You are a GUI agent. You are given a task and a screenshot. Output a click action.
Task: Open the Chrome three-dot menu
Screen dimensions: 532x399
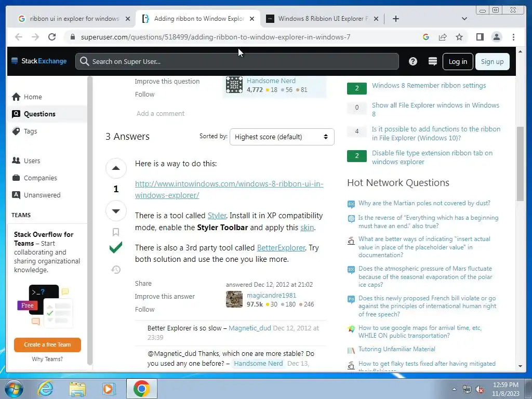[x=513, y=37]
